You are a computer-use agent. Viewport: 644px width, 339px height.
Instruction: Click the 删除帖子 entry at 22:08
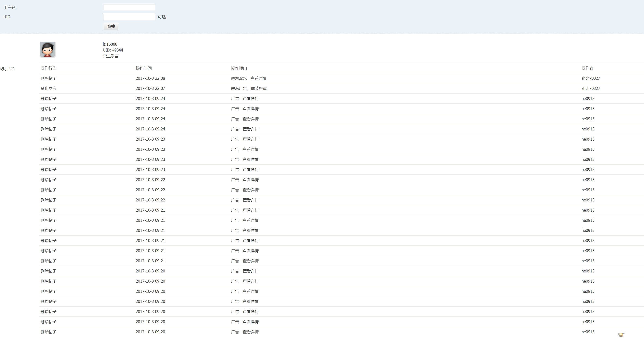pos(49,79)
